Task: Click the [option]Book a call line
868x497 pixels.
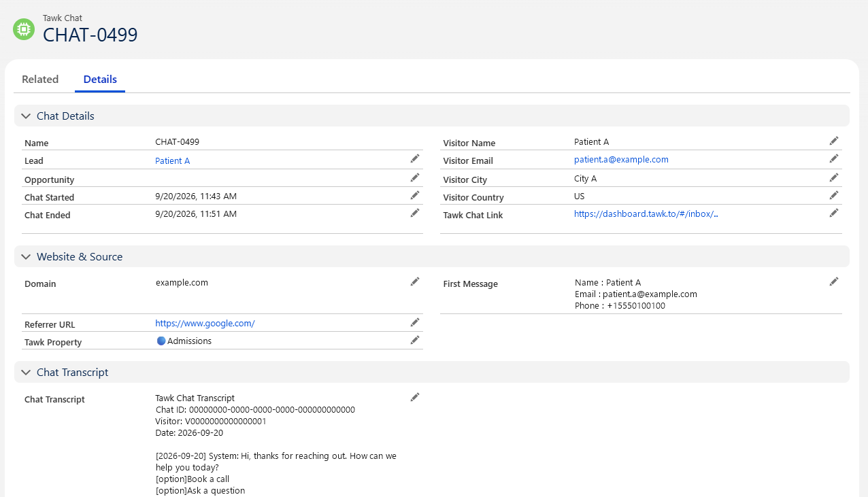Action: 192,479
